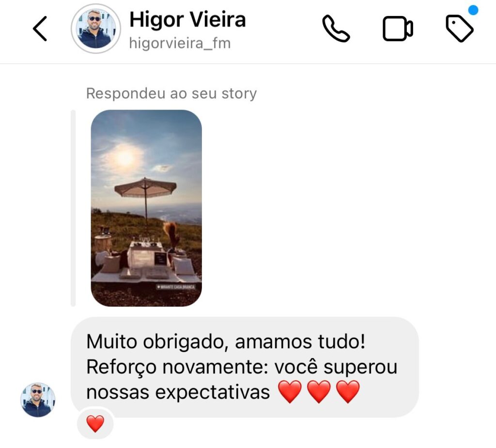
Task: Tap the middle red heart emoji in the message
Action: pos(319,392)
